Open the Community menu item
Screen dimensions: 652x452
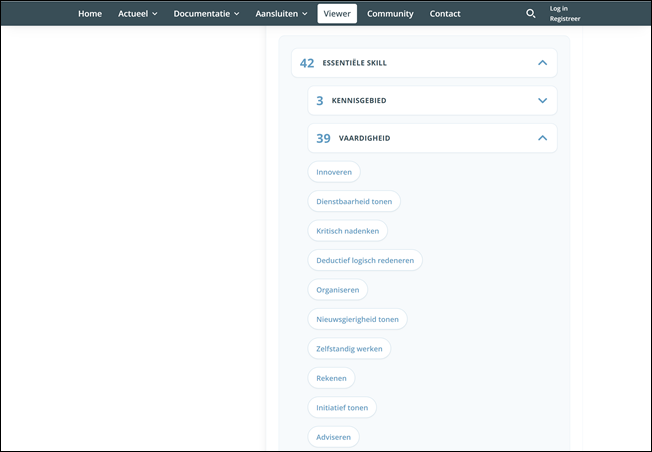pyautogui.click(x=390, y=14)
